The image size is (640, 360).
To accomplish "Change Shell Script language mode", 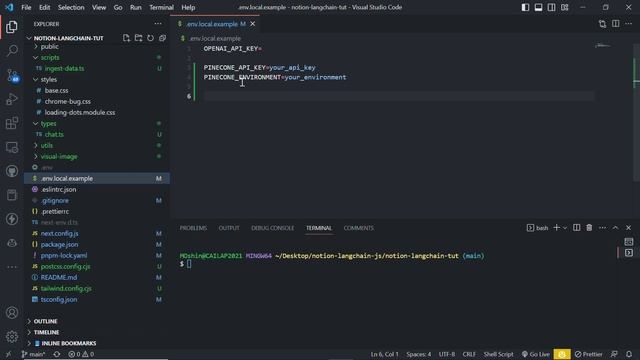I will [498, 354].
